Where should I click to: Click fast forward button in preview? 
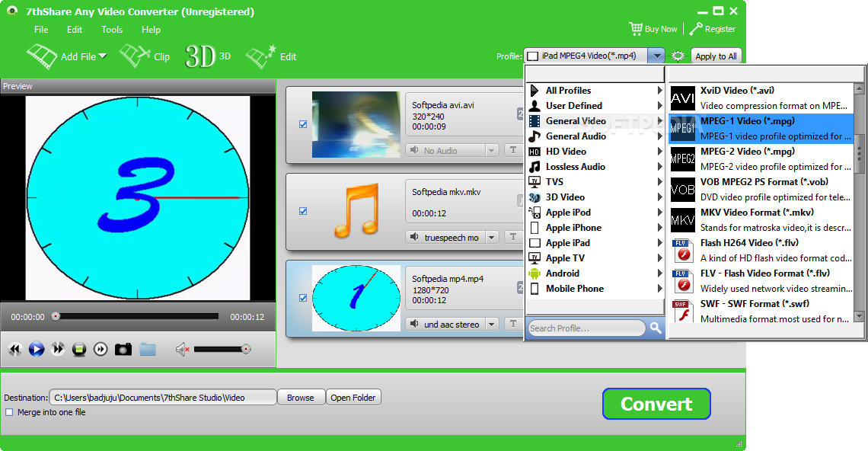58,349
